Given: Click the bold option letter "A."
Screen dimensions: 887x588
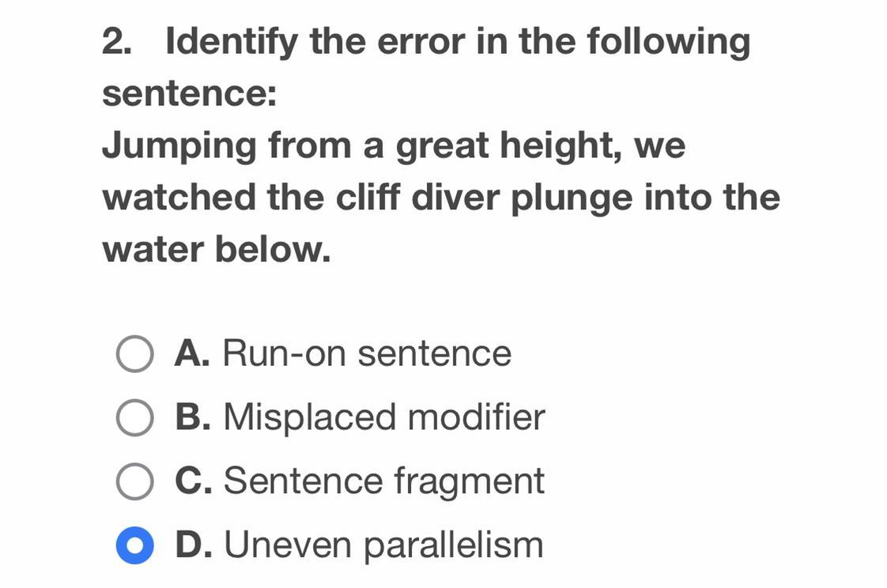Looking at the screenshot, I should pos(192,353).
